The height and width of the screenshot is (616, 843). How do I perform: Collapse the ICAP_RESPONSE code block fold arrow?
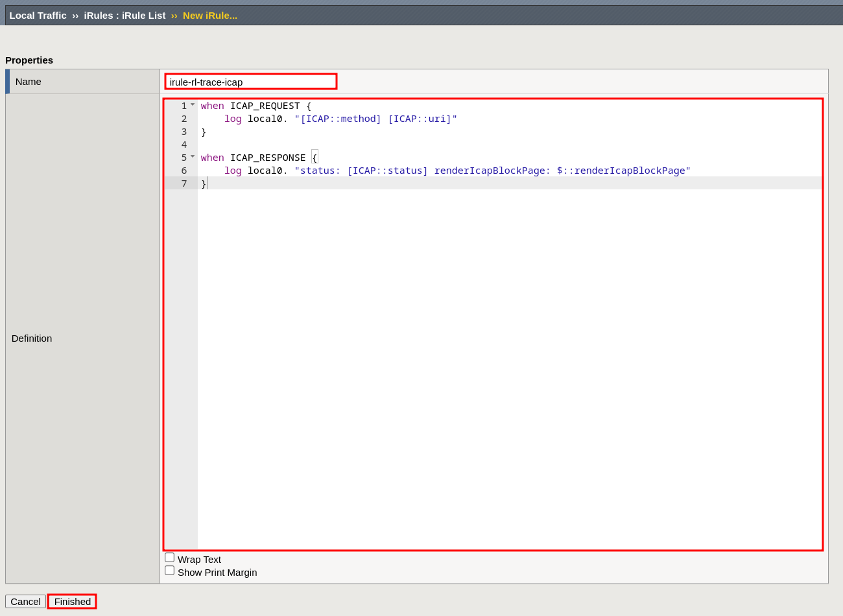tap(193, 156)
